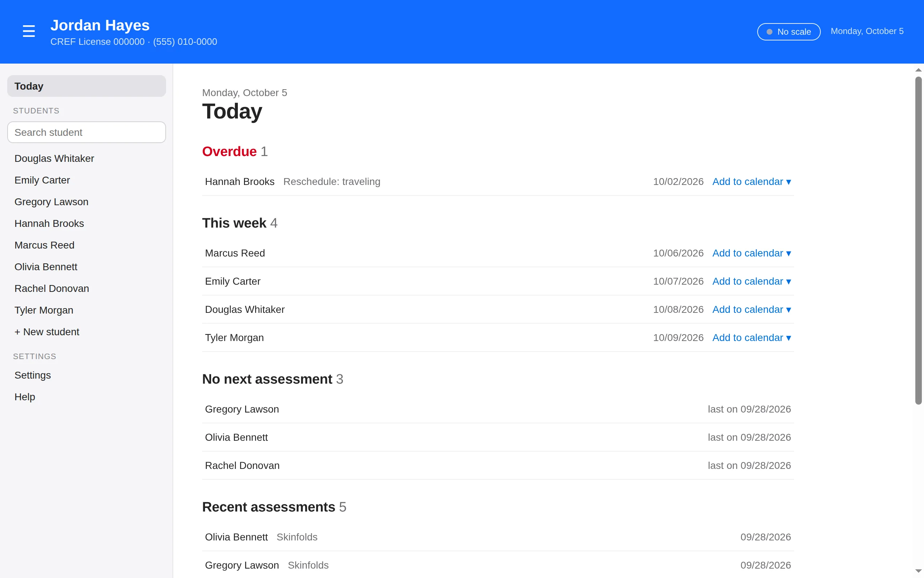
Task: Click the vertical scrollbar thumb
Action: (918, 241)
